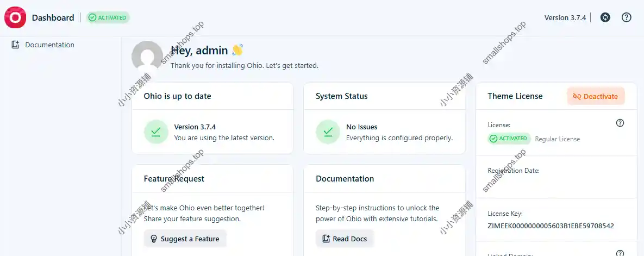Click the Ohio is up to date heading
This screenshot has height=256, width=644.
tap(177, 96)
